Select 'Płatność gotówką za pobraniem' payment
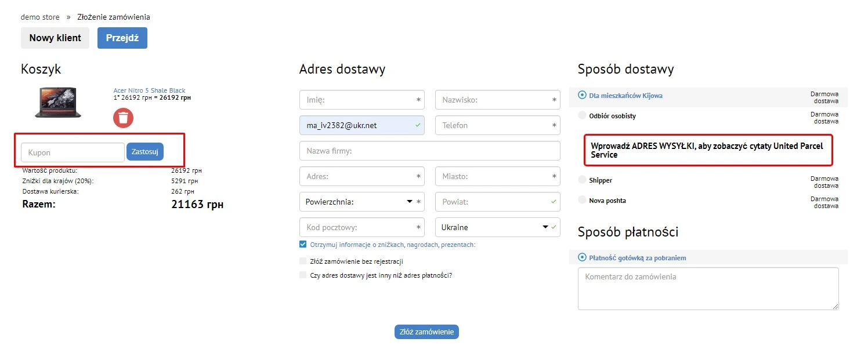 coord(581,257)
